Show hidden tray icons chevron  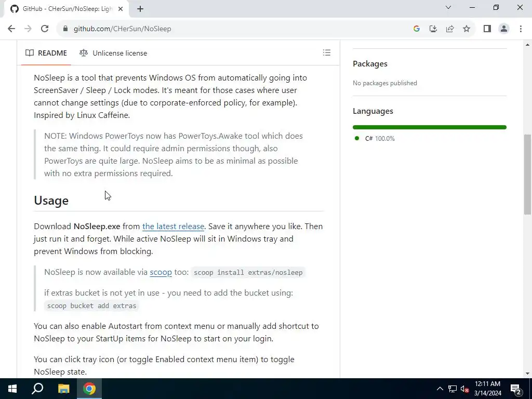[440, 389]
